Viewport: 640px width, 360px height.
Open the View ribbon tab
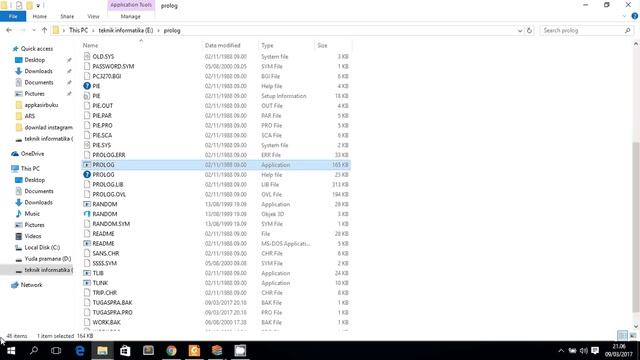pyautogui.click(x=93, y=16)
